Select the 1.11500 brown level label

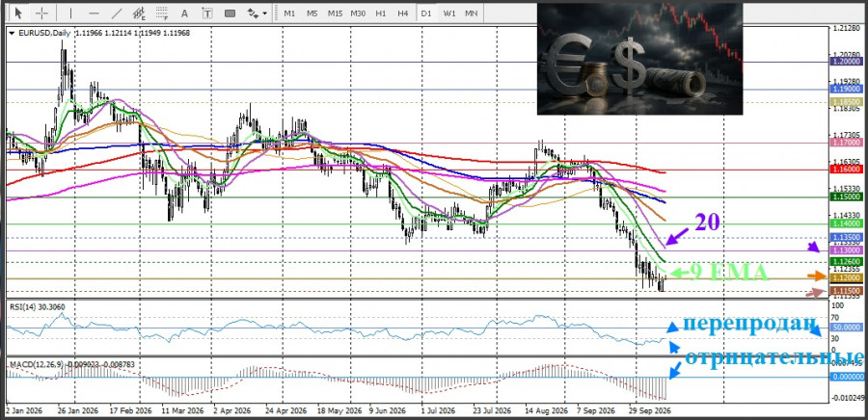click(846, 291)
